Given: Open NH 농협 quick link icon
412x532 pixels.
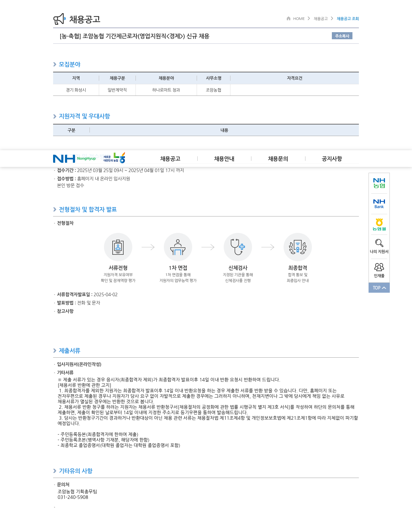Looking at the screenshot, I should pos(379,183).
